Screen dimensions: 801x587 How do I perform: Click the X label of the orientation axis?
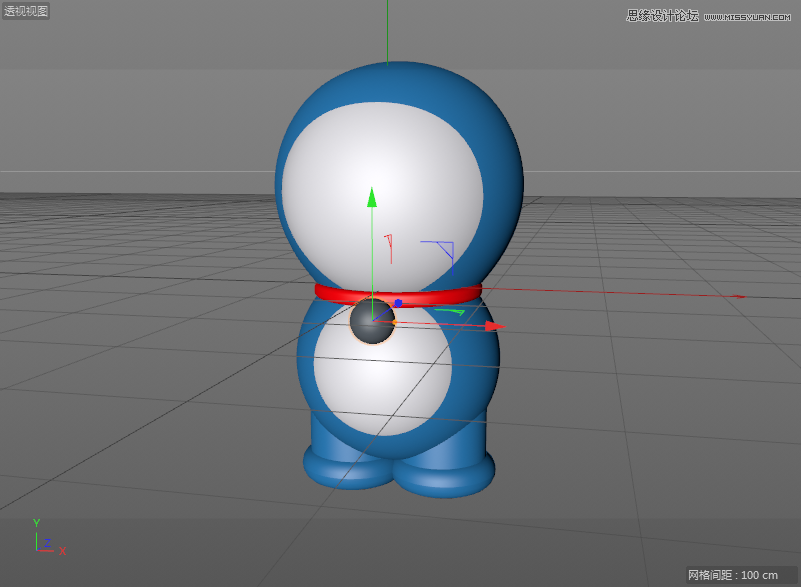62,551
